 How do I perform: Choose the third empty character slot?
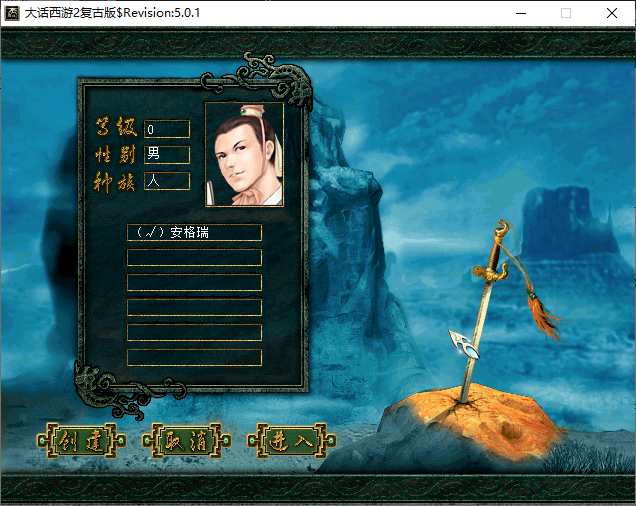tap(194, 282)
